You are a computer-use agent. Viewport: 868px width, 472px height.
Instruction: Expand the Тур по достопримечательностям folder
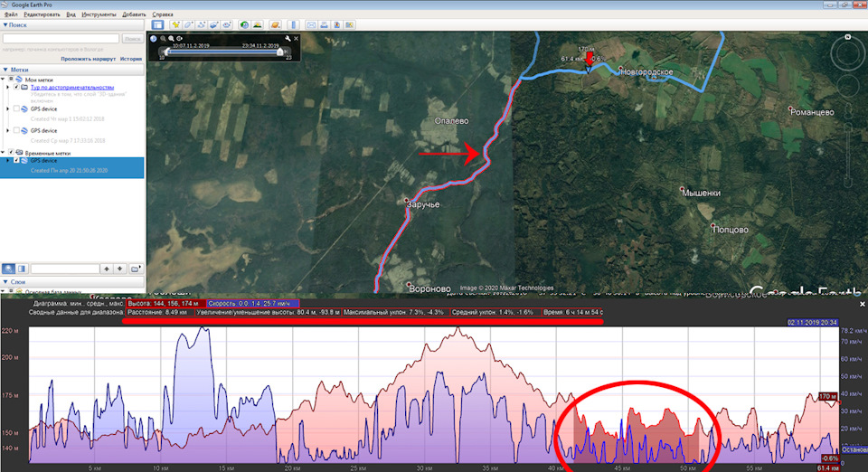pyautogui.click(x=8, y=88)
